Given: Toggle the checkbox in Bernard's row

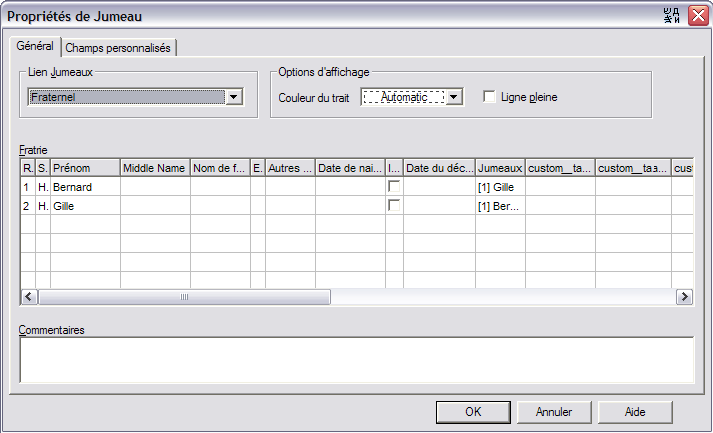Looking at the screenshot, I should click(x=394, y=186).
